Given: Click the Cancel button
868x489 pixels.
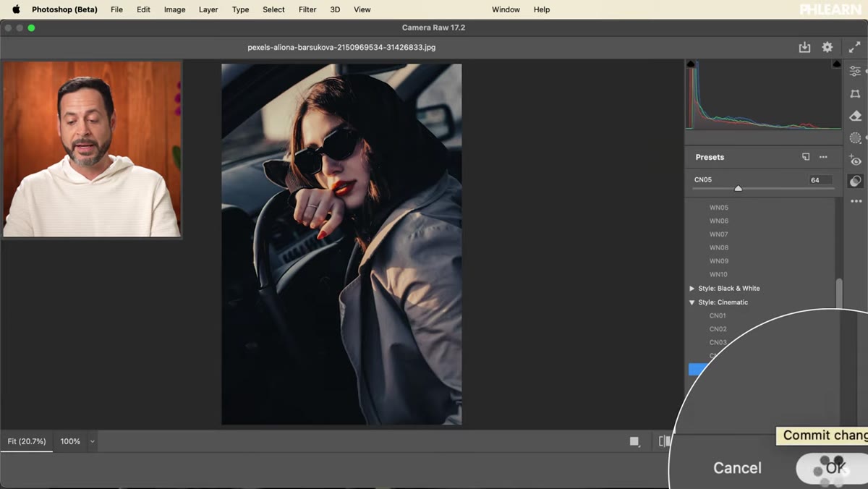Looking at the screenshot, I should pos(737,468).
